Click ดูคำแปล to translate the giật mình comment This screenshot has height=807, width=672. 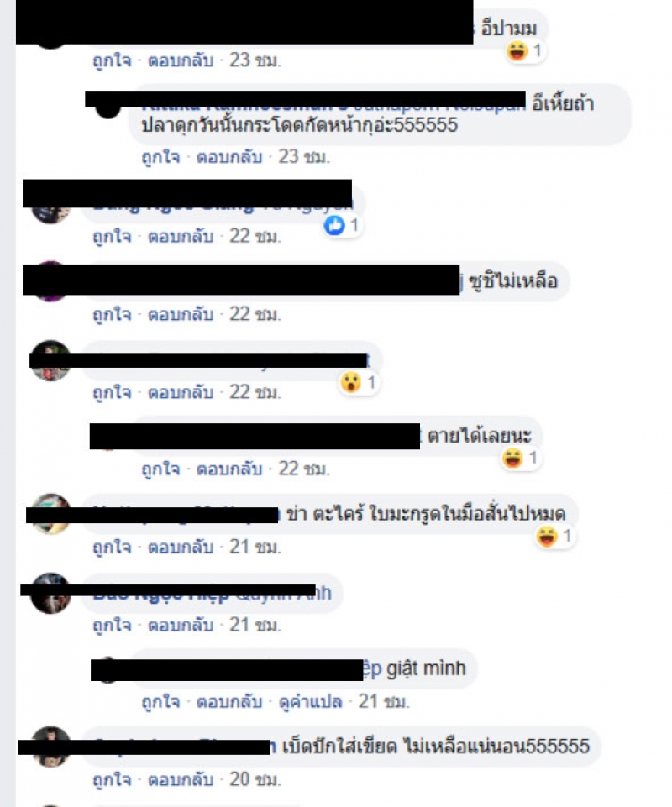310,702
